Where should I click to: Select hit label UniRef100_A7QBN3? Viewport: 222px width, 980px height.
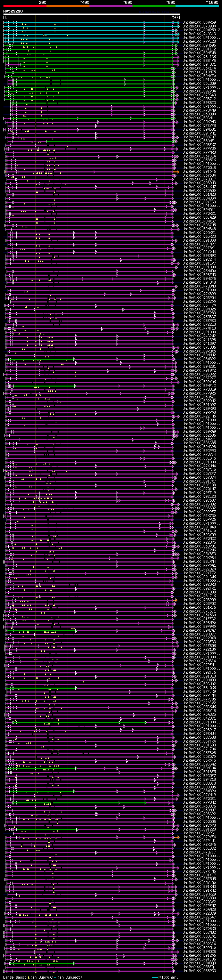click(x=199, y=286)
